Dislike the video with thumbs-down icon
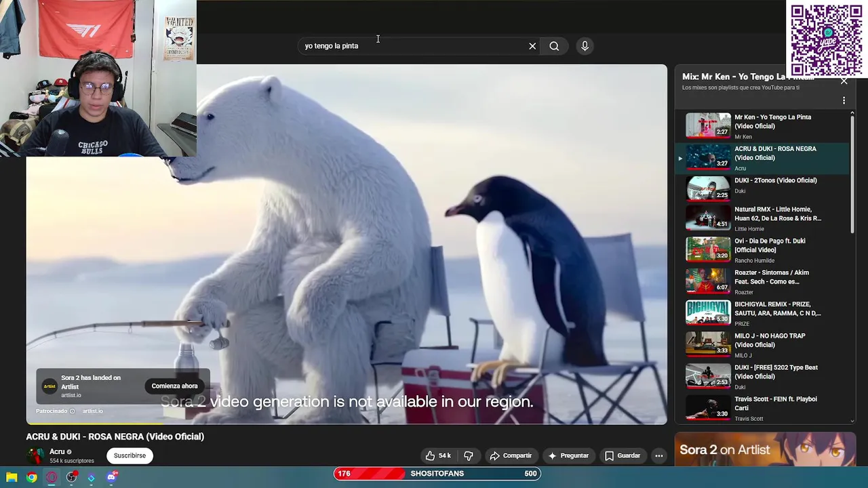 click(468, 455)
